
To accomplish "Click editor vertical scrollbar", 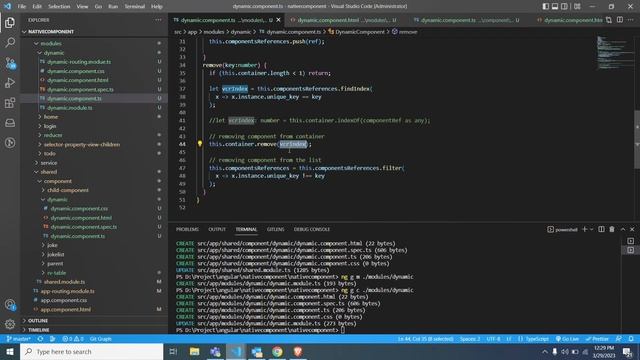I will [637, 139].
